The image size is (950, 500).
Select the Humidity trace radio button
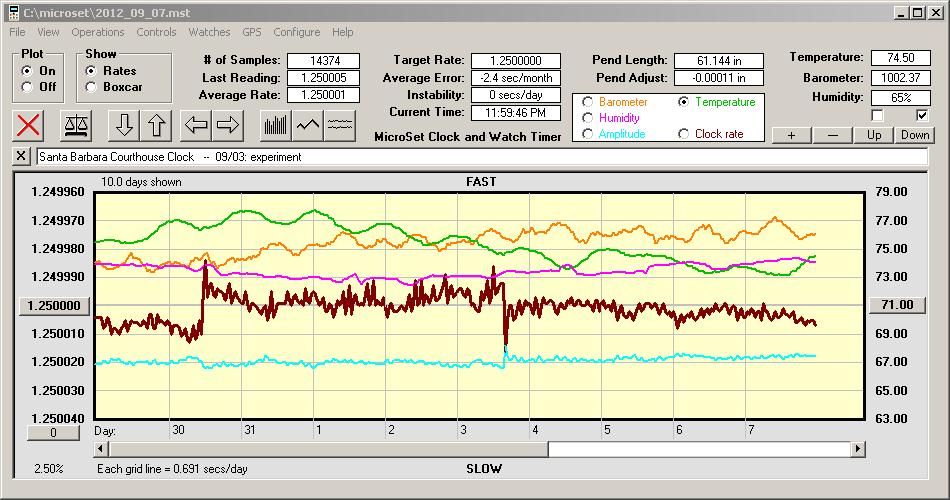[x=587, y=118]
